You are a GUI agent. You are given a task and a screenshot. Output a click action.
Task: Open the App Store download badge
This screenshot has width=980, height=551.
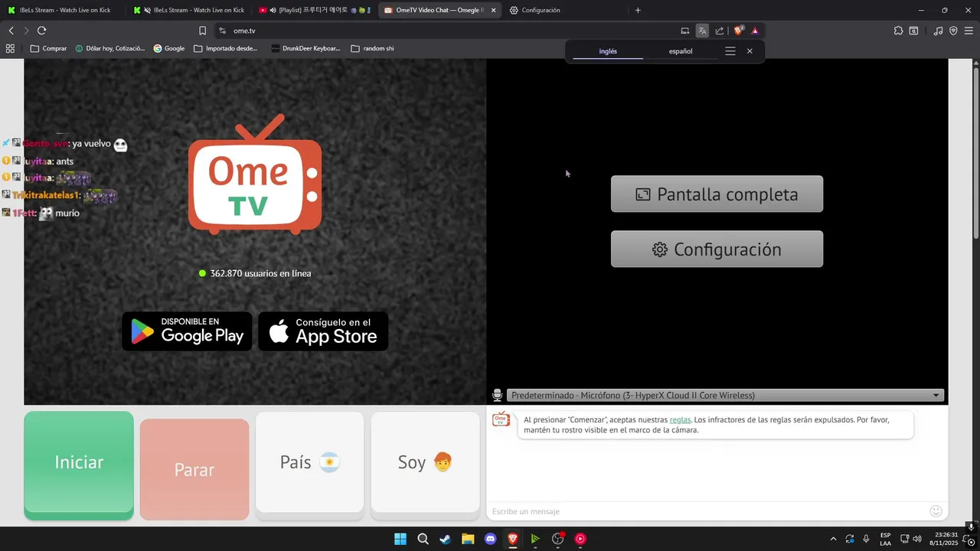pyautogui.click(x=323, y=331)
